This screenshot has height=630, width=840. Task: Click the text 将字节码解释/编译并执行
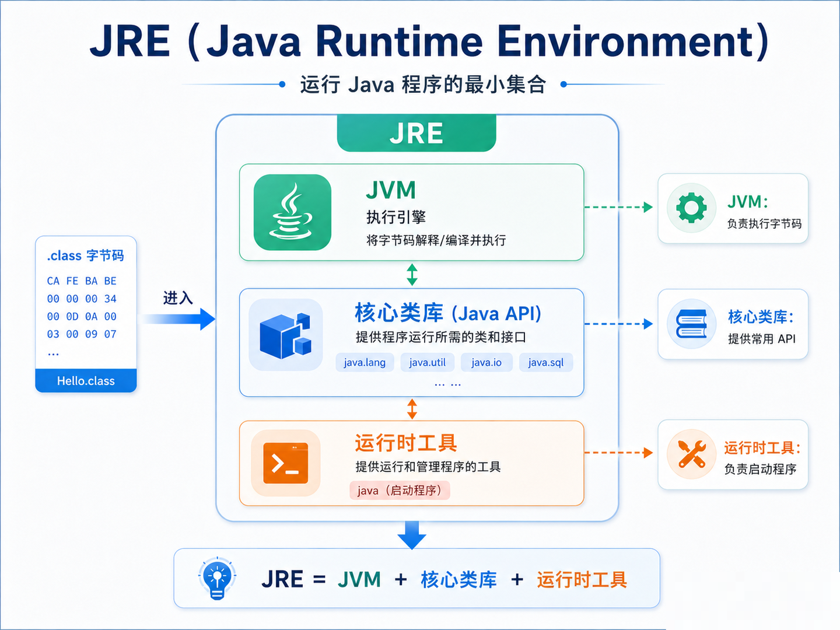pos(436,240)
